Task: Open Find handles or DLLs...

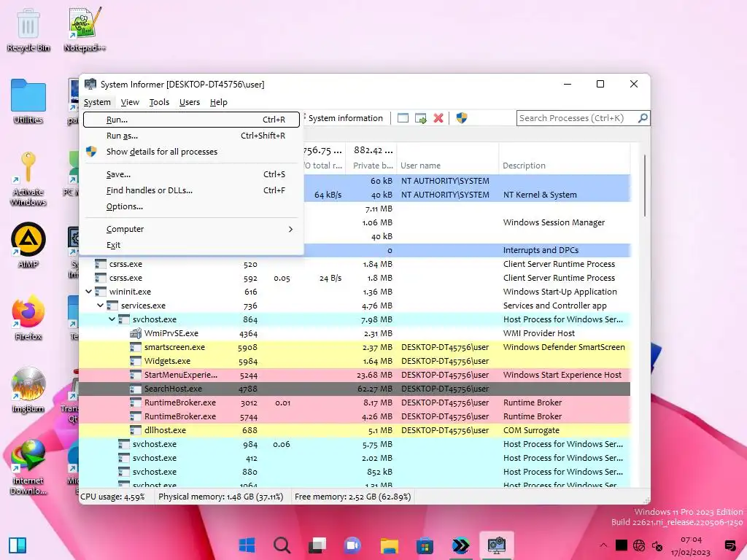Action: pos(191,190)
